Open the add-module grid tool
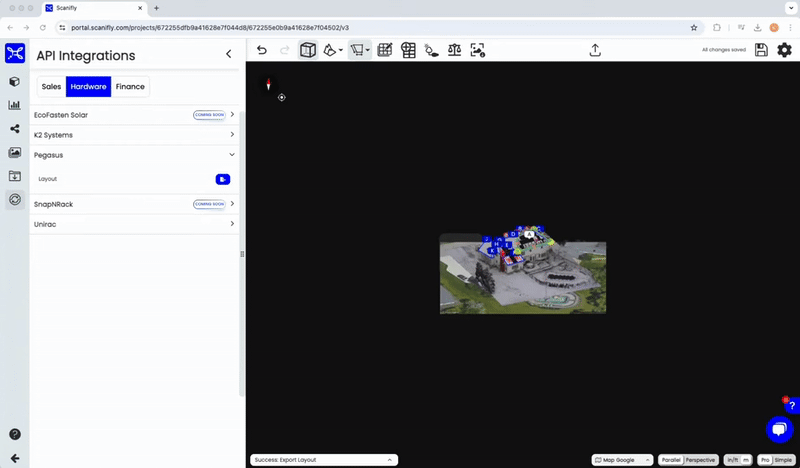Viewport: 800px width, 468px height. 408,50
